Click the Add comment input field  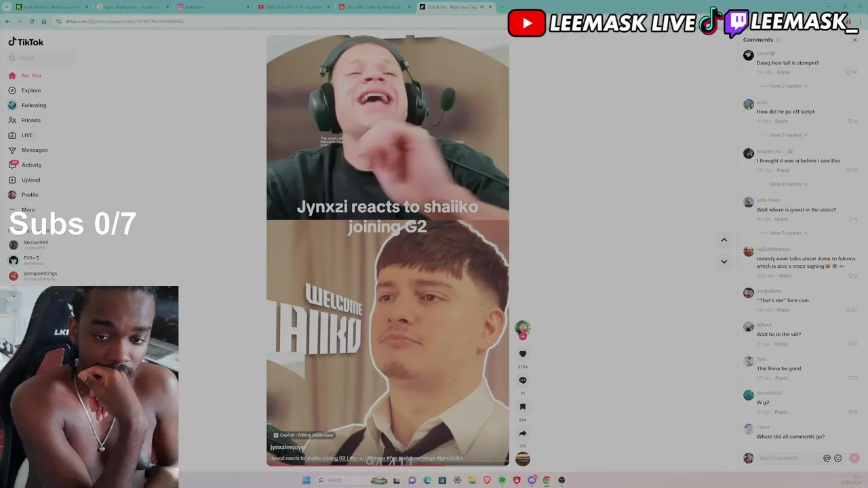[788, 458]
